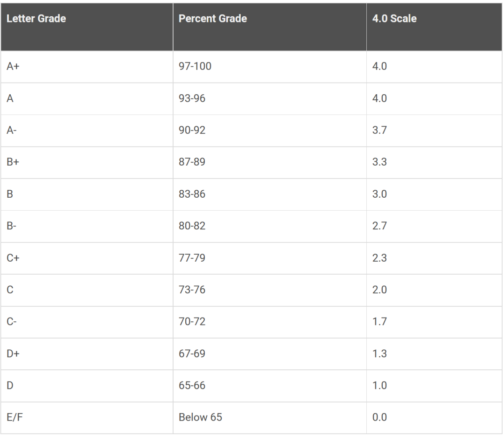
Task: Click the Letter Grade column header
Action: (x=87, y=27)
